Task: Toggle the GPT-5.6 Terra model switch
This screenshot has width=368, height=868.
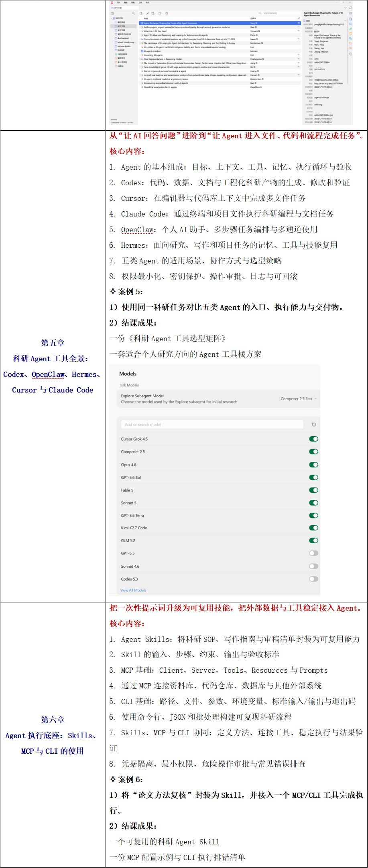Action: pos(314,516)
